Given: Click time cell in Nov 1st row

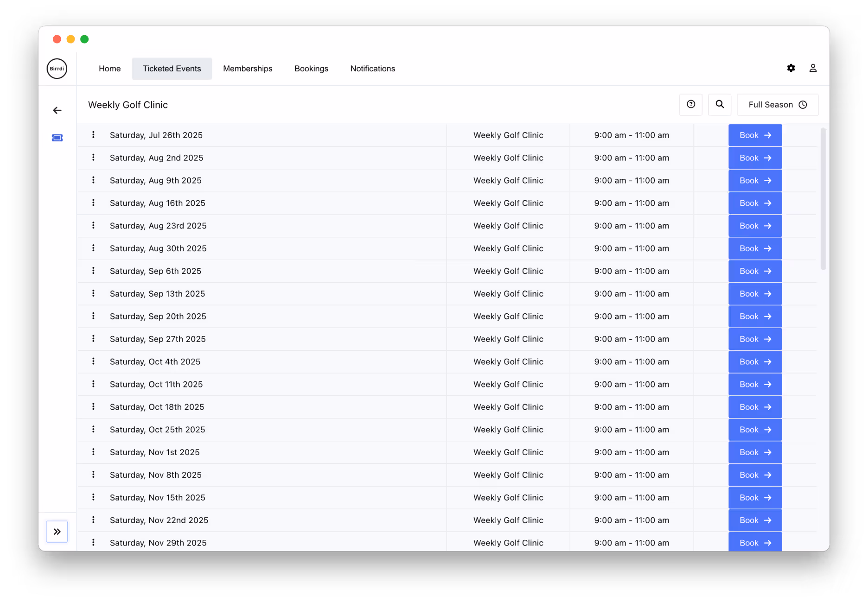Looking at the screenshot, I should pyautogui.click(x=632, y=452).
